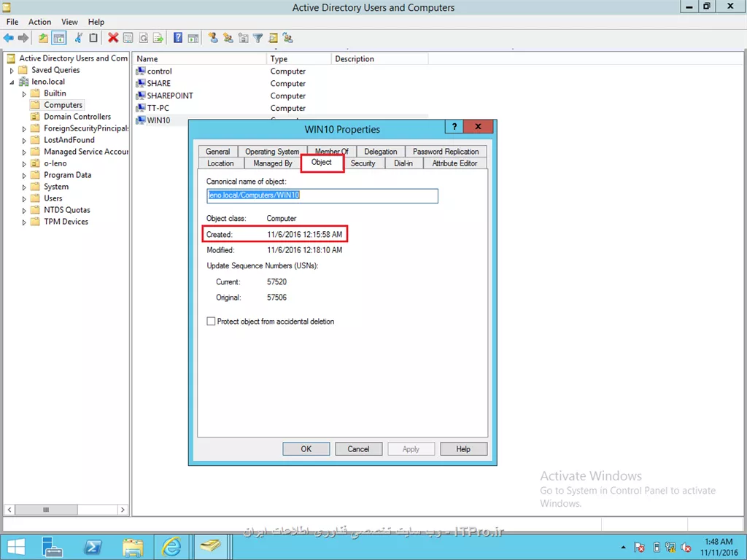Open Internet Explorer from the taskbar

[x=171, y=547]
